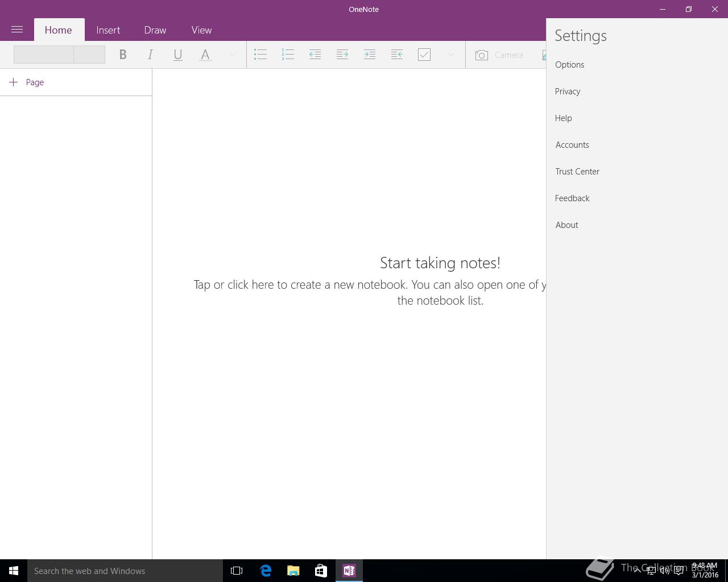Click the network tray icon
728x582 pixels.
pos(651,571)
